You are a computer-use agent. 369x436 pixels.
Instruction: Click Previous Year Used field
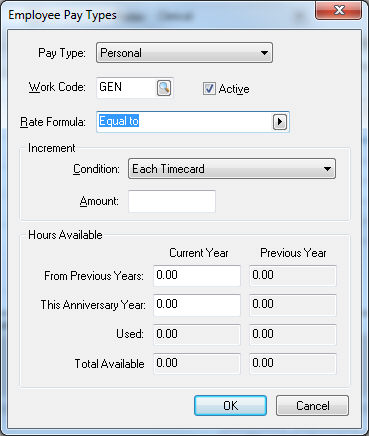(x=293, y=334)
